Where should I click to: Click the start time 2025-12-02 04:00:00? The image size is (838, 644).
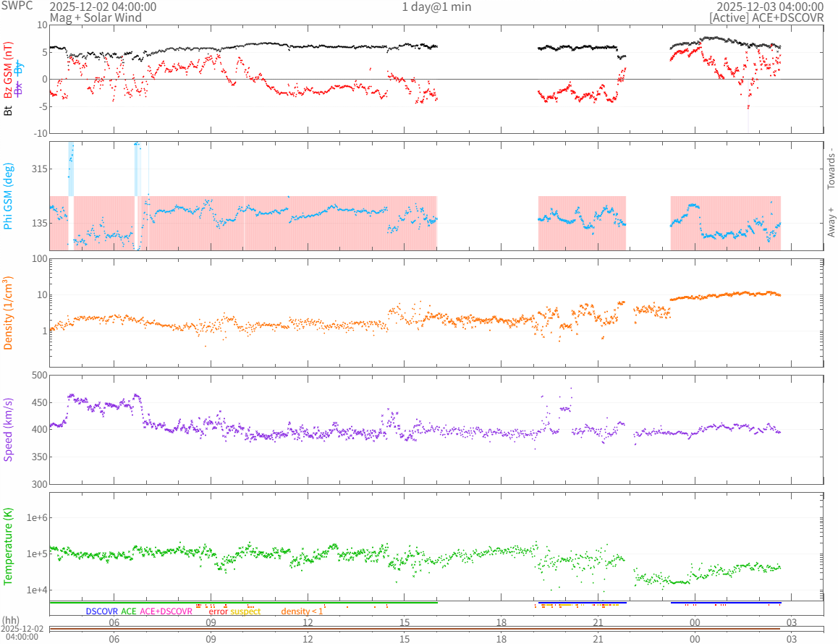coord(103,7)
